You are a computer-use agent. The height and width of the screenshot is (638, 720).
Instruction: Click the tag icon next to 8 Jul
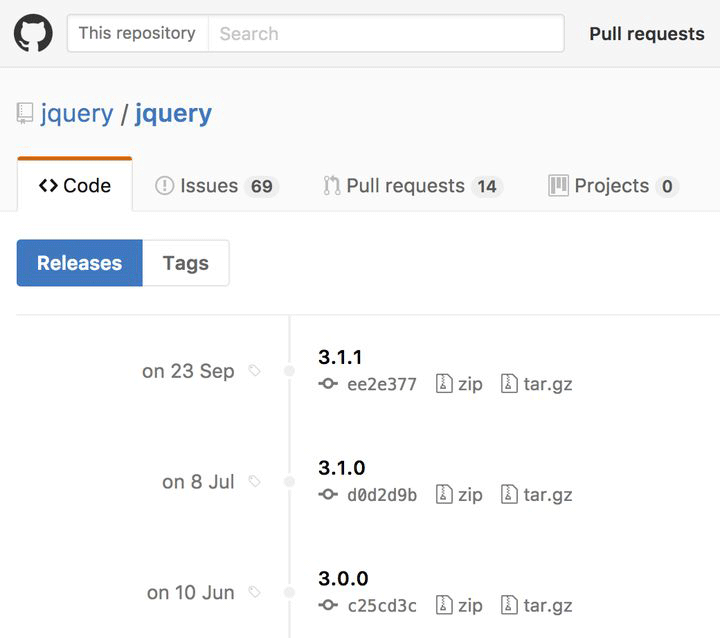tap(254, 481)
